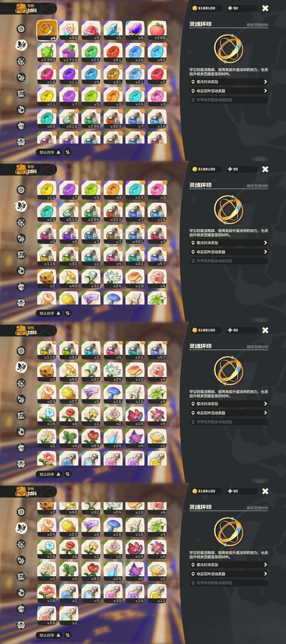The height and width of the screenshot is (644, 286).
Task: Pick the red spiral potion marked x26
Action: pyautogui.click(x=47, y=616)
